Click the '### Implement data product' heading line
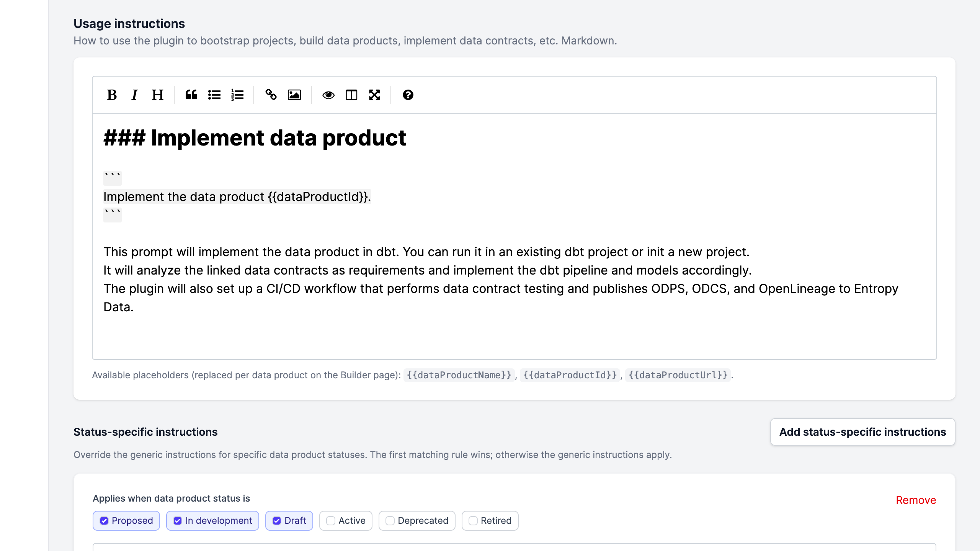Screen dimensions: 980x551 [255, 138]
